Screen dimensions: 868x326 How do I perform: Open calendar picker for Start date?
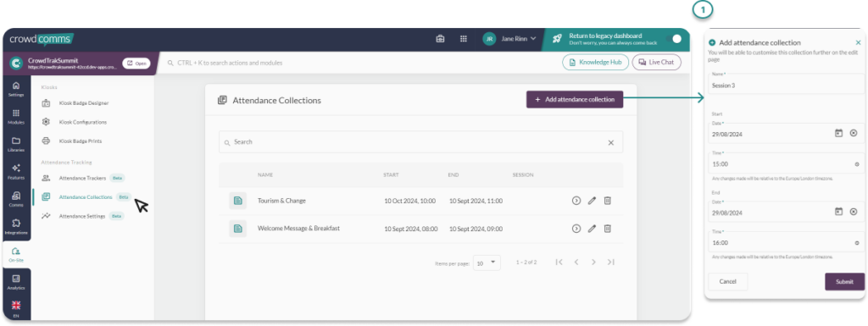[838, 133]
